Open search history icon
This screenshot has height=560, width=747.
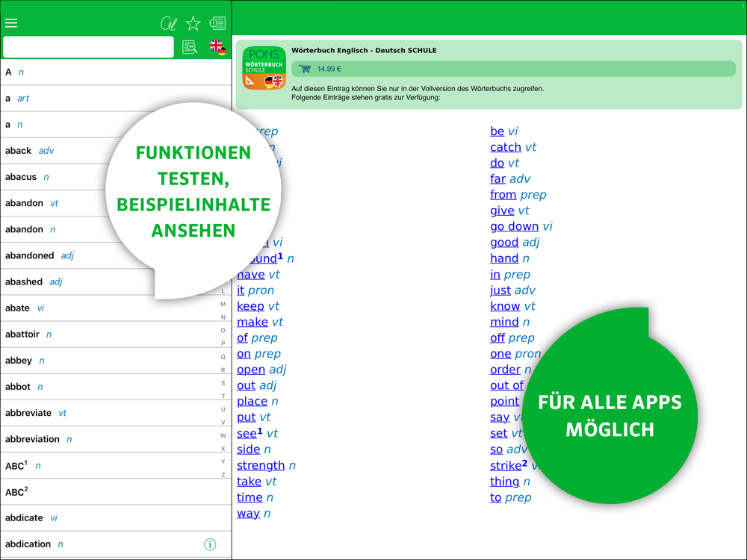point(217,23)
